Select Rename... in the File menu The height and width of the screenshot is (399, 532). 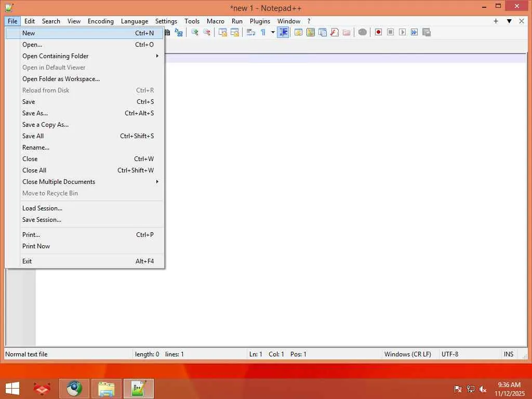click(x=85, y=148)
